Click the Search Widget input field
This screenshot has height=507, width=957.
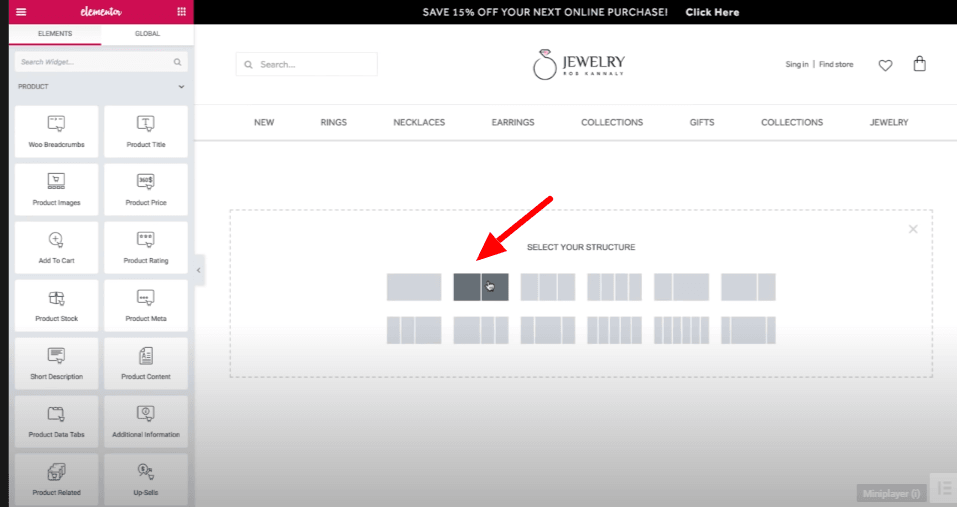coord(95,62)
